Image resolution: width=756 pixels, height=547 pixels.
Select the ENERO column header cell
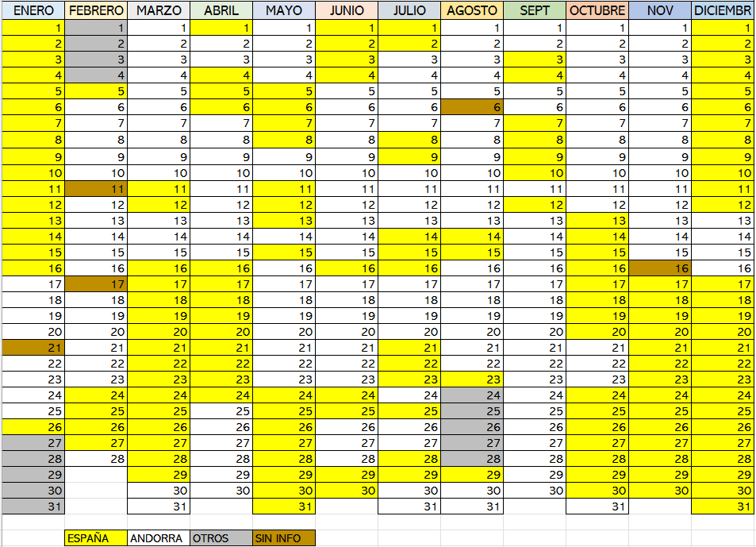pyautogui.click(x=33, y=10)
